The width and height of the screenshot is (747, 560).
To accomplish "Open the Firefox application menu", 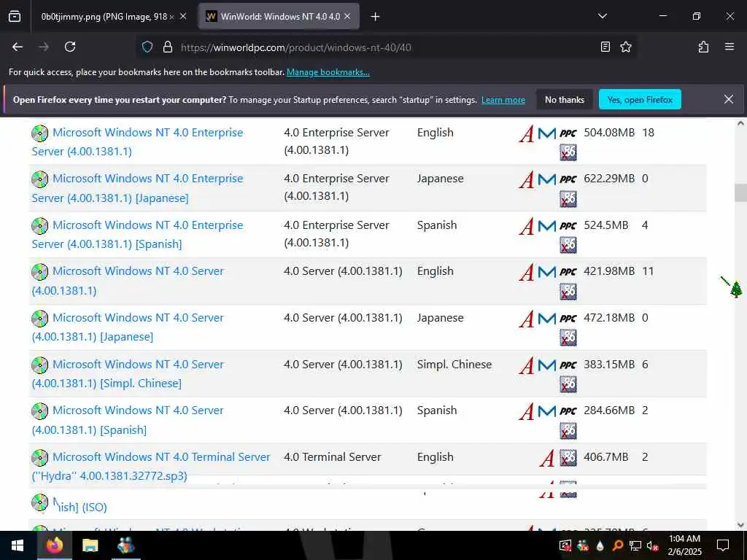I will [x=729, y=47].
